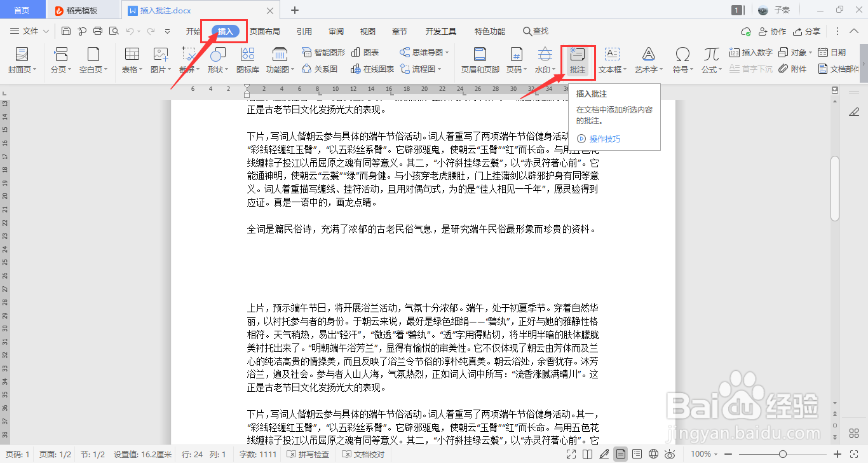Switch to the 视图 view tab
This screenshot has width=868, height=463.
(x=367, y=31)
